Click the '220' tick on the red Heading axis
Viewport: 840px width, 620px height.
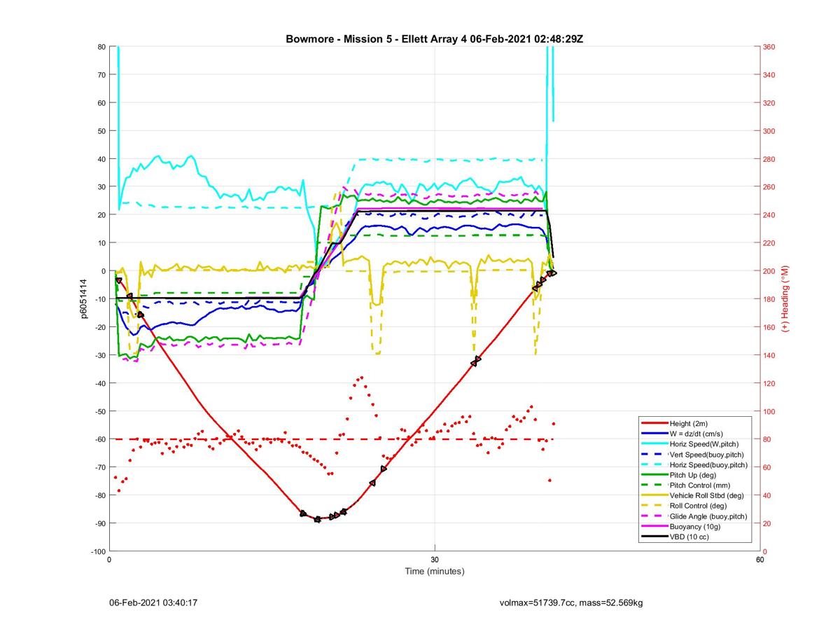click(x=769, y=243)
